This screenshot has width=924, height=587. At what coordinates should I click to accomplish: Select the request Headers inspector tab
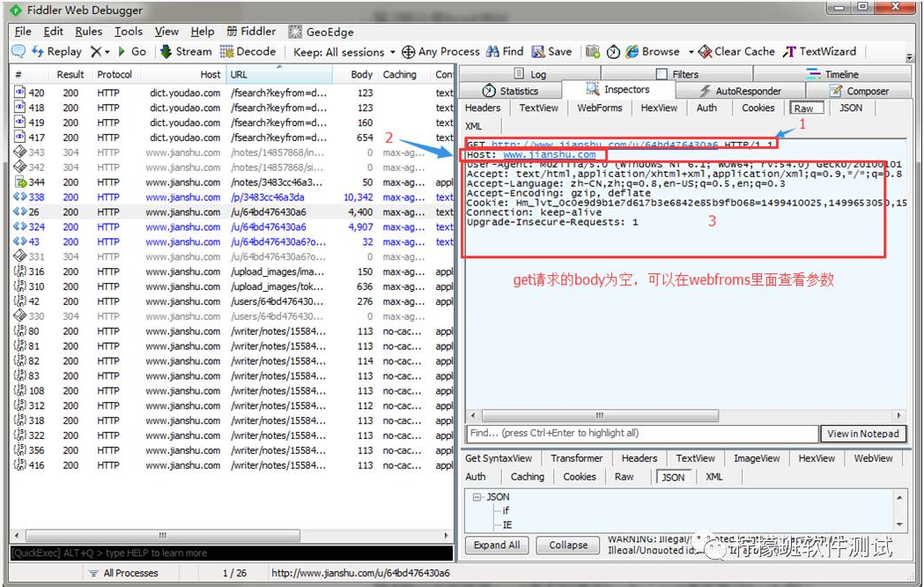coord(483,108)
